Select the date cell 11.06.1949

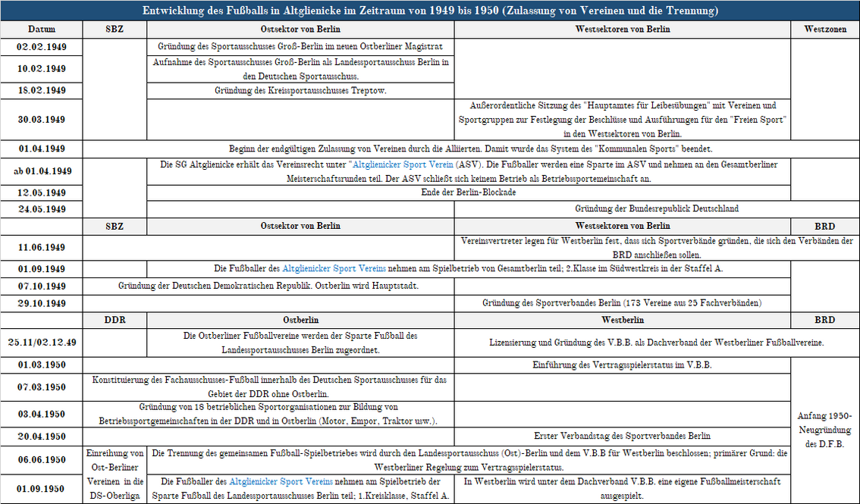coord(42,248)
